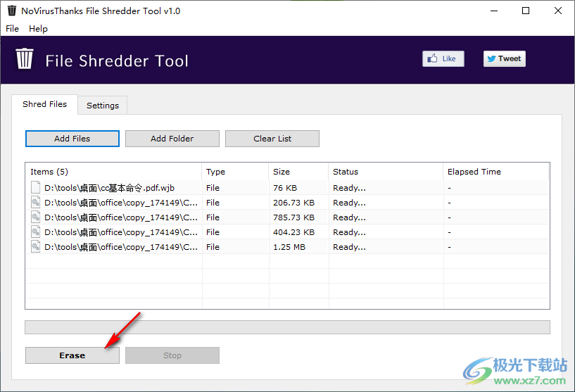Image resolution: width=575 pixels, height=392 pixels.
Task: Select the file path in 785.73 KB row
Action: coord(121,217)
